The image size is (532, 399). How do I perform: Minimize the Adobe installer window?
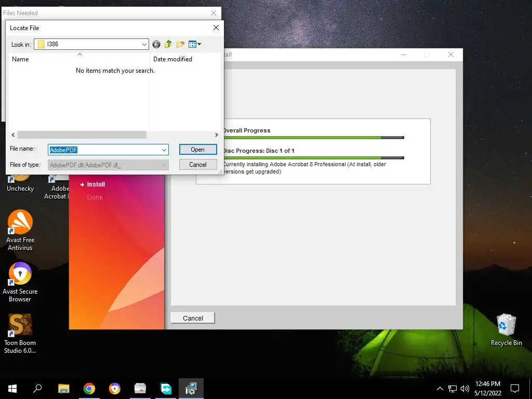[x=403, y=55]
